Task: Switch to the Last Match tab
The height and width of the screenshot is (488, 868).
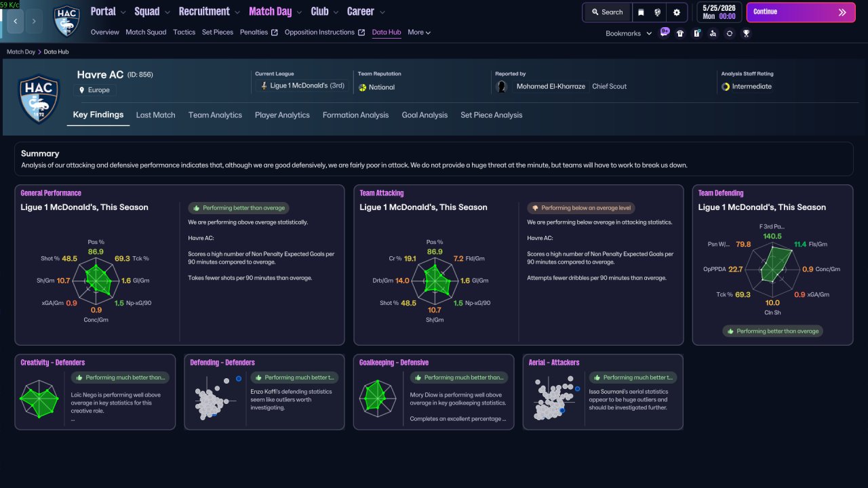Action: pos(155,115)
